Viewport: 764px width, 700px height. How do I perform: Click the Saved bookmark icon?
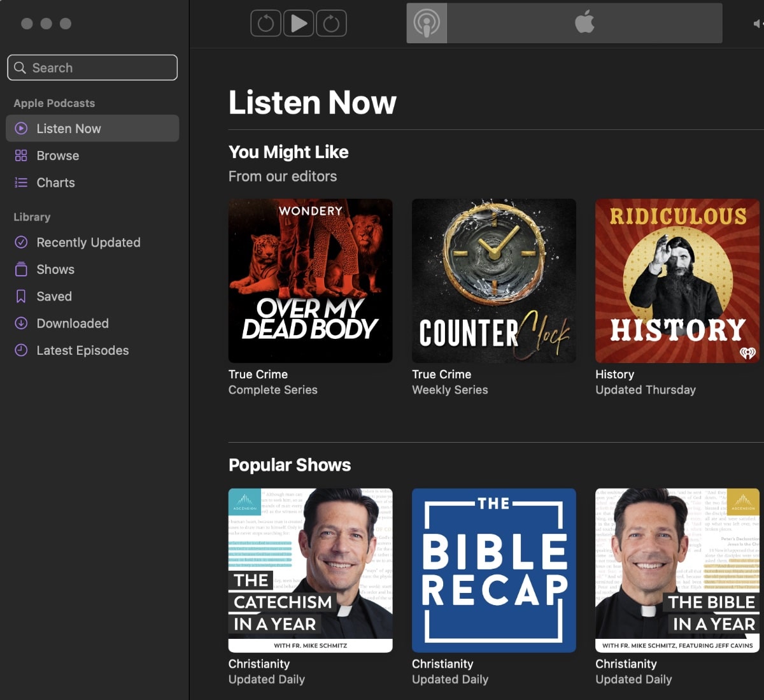tap(21, 296)
